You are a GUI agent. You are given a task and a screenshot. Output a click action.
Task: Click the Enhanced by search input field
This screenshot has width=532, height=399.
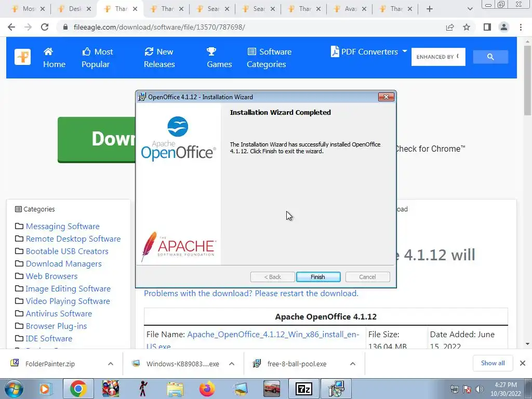pyautogui.click(x=438, y=57)
